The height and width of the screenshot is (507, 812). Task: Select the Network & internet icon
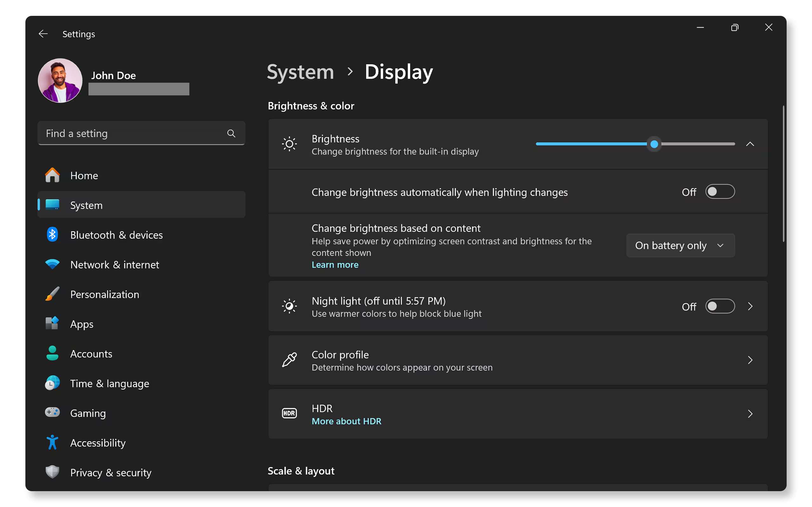(52, 264)
